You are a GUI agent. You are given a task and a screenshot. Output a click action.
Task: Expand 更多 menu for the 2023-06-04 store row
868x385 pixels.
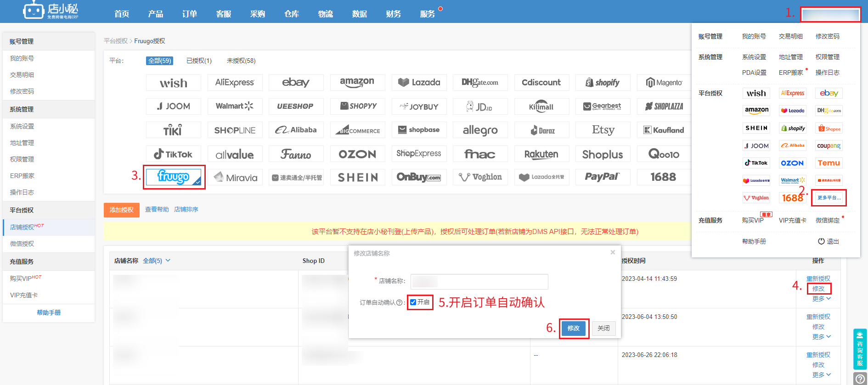click(821, 337)
